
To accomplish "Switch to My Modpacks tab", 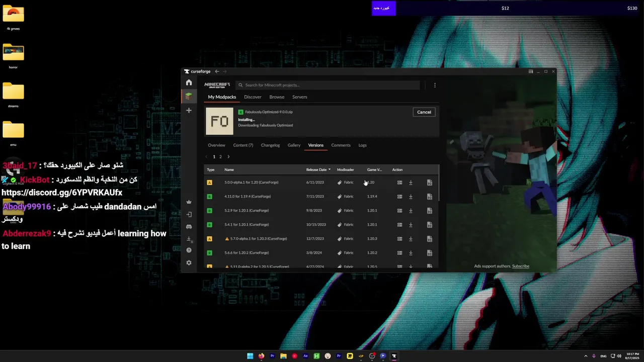I will 222,97.
